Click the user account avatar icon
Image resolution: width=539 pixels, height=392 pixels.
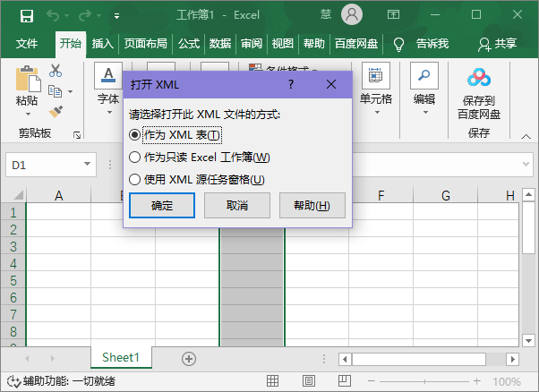(352, 14)
